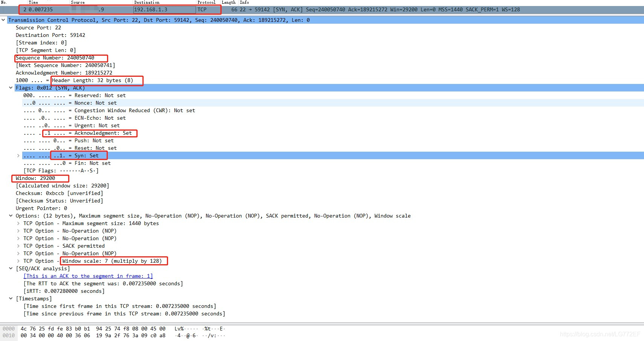
Task: Select the Urgent Pointer: 0 field
Action: tap(41, 208)
